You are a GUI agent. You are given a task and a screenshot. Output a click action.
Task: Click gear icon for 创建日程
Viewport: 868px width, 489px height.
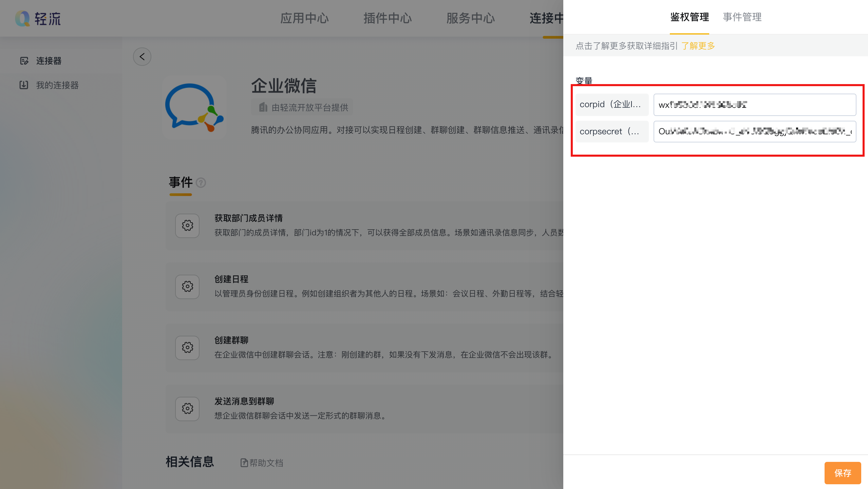tap(187, 287)
